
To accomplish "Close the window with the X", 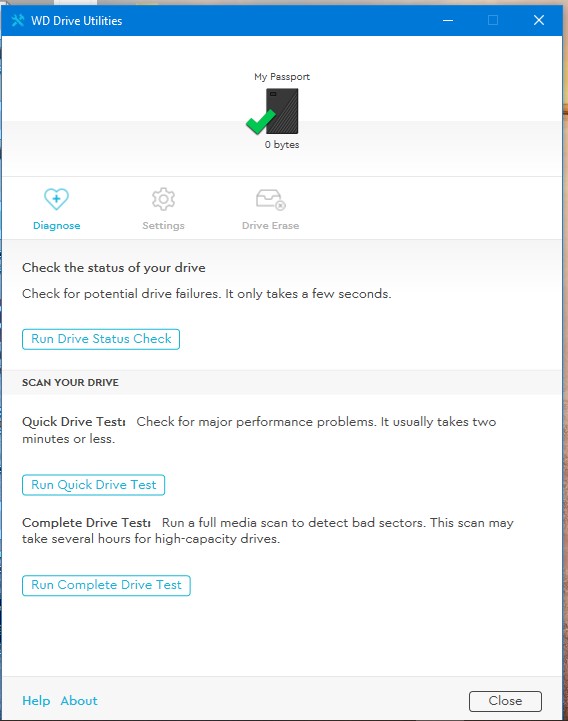I will pos(539,20).
